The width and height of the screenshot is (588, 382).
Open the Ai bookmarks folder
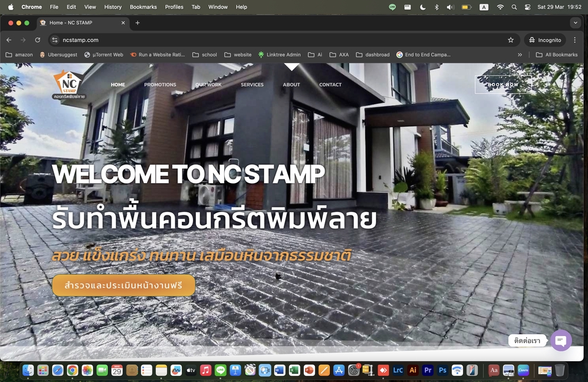point(315,54)
